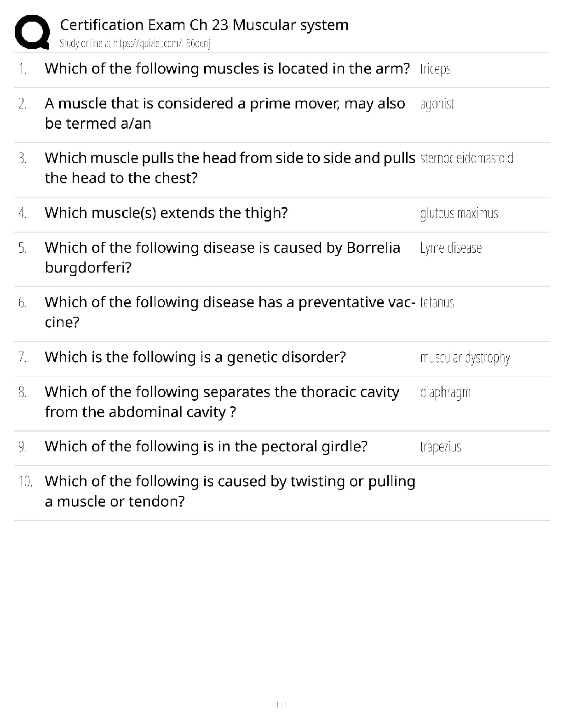Click the page number 1 / 1
Screen dimensions: 563x728
coord(281,705)
